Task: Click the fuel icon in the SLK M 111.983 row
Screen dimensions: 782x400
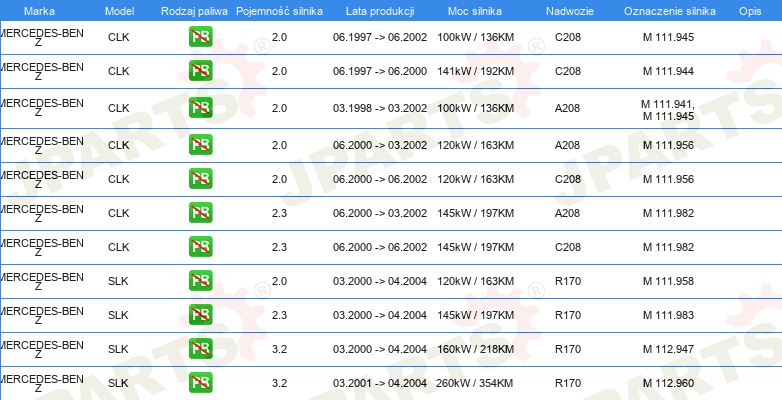Action: 200,315
